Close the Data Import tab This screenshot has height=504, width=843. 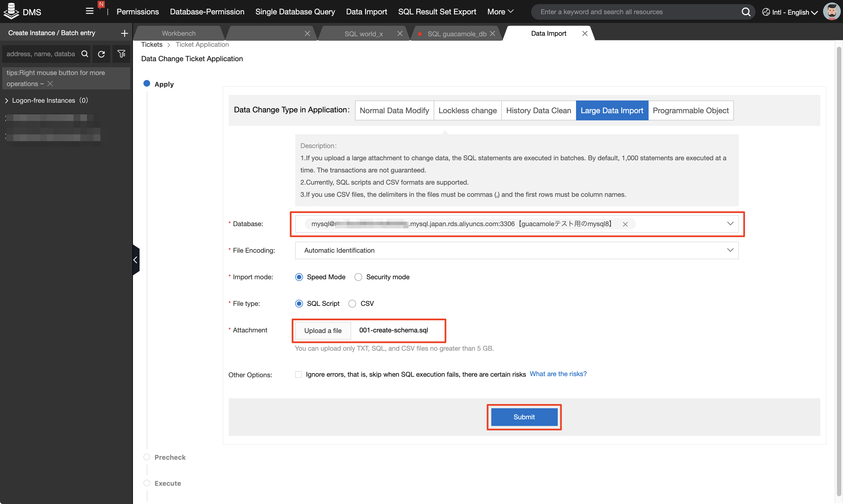click(x=585, y=33)
